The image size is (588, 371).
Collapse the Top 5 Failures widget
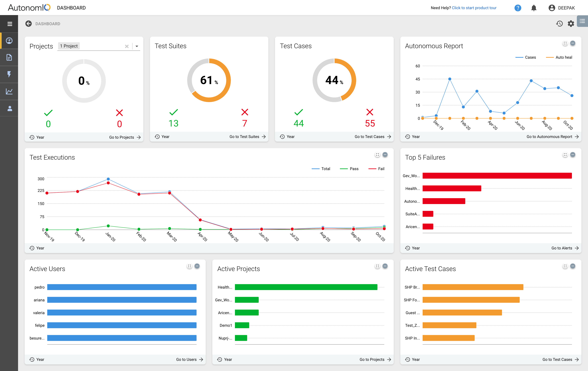pyautogui.click(x=573, y=155)
